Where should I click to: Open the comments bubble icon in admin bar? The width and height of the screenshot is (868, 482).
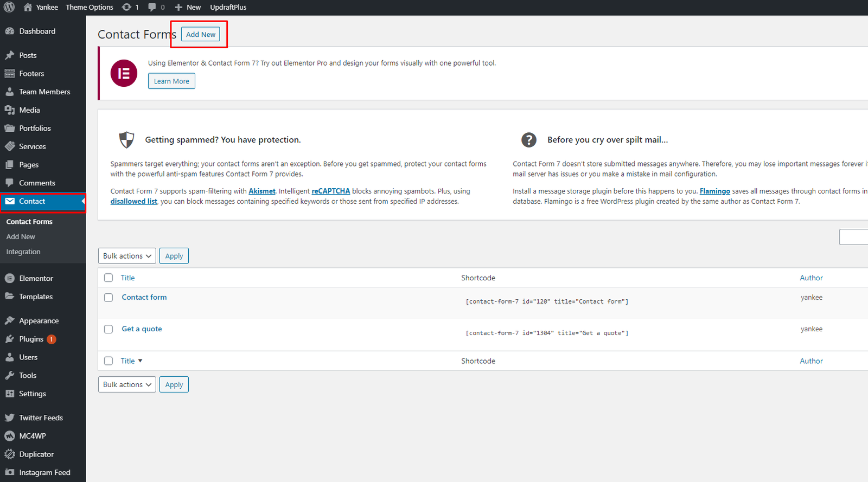pyautogui.click(x=152, y=7)
